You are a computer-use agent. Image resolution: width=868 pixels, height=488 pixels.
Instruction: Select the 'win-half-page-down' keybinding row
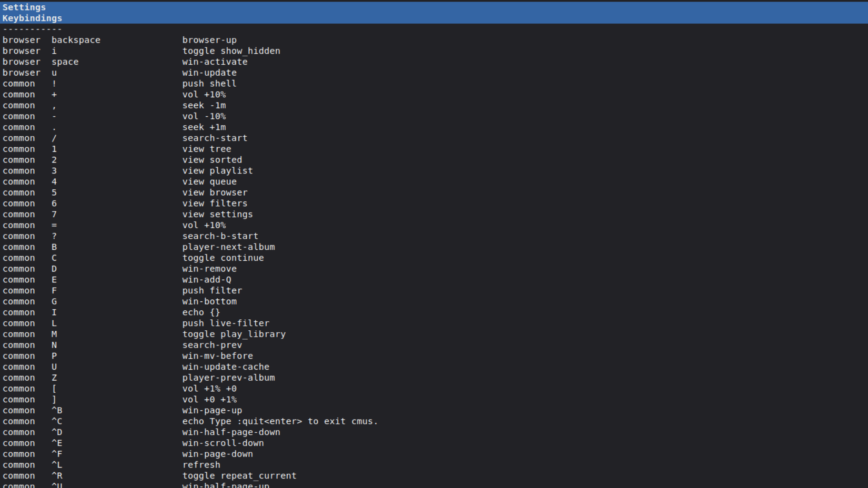[x=434, y=432]
